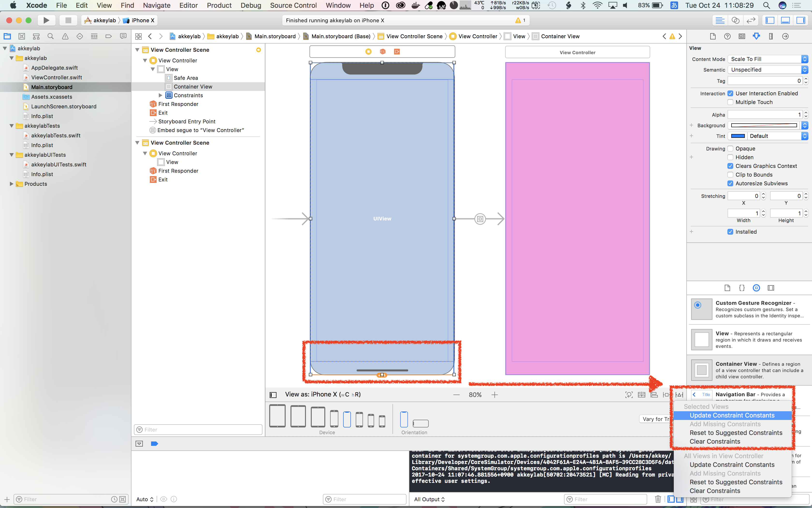Open the Find navigator
The height and width of the screenshot is (508, 812).
(51, 36)
